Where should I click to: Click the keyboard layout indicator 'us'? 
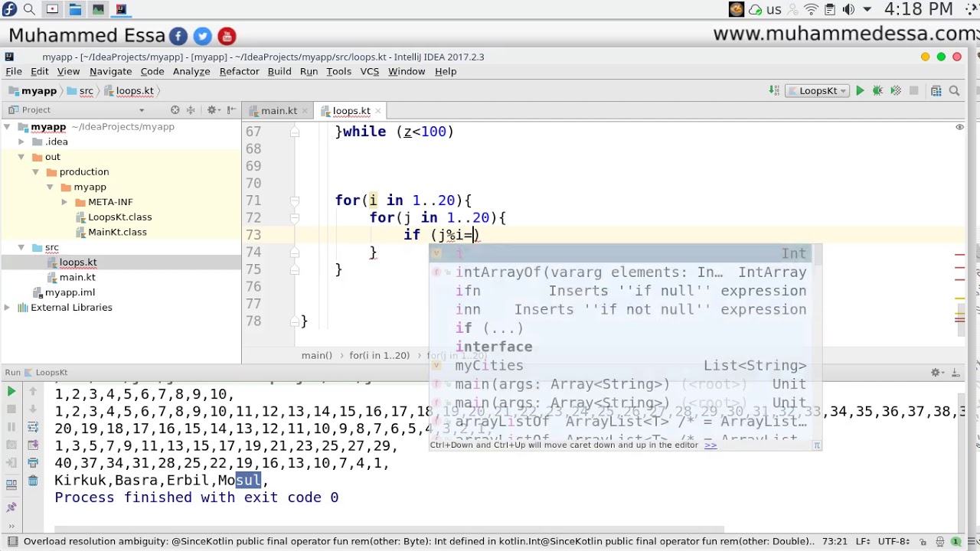pyautogui.click(x=774, y=10)
